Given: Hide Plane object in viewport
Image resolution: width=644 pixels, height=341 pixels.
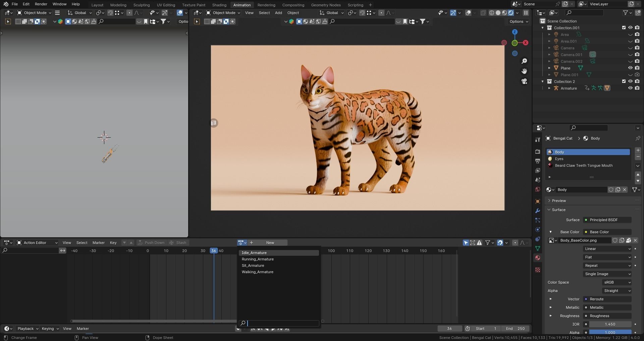Looking at the screenshot, I should (630, 68).
